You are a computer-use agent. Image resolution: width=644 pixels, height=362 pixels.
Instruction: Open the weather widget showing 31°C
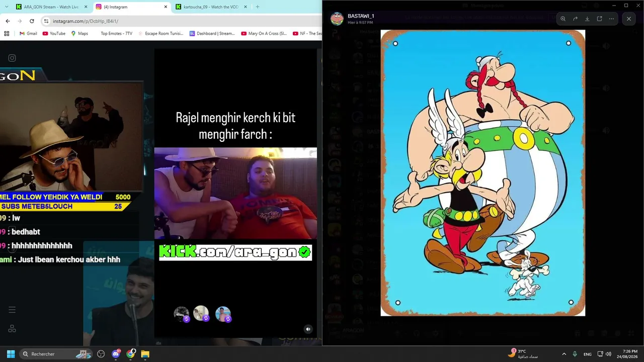click(523, 354)
